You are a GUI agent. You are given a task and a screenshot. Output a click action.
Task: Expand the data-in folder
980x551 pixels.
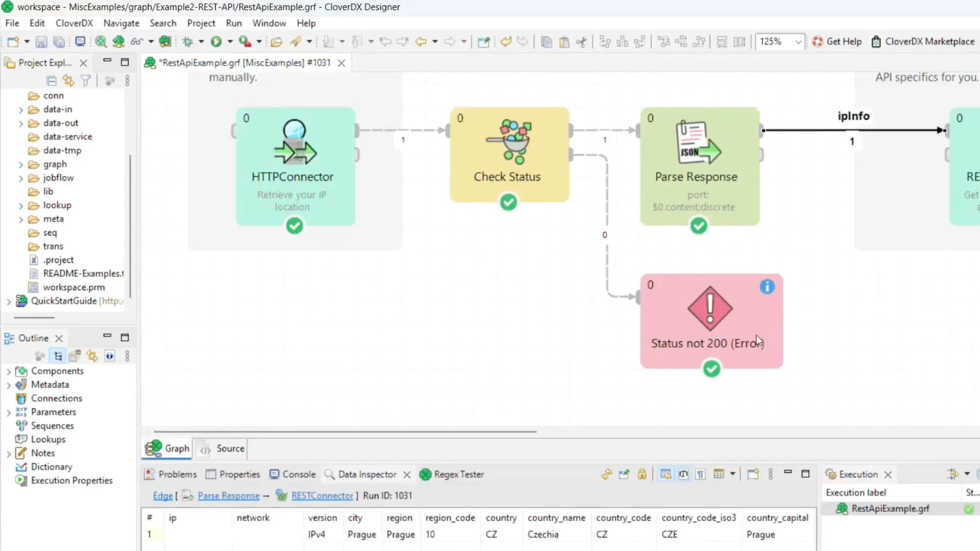click(21, 110)
